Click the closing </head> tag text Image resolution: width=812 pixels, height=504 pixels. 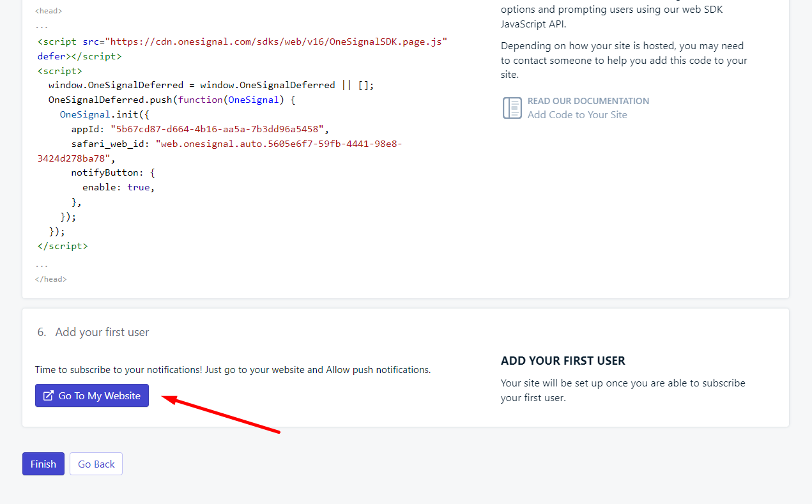50,279
